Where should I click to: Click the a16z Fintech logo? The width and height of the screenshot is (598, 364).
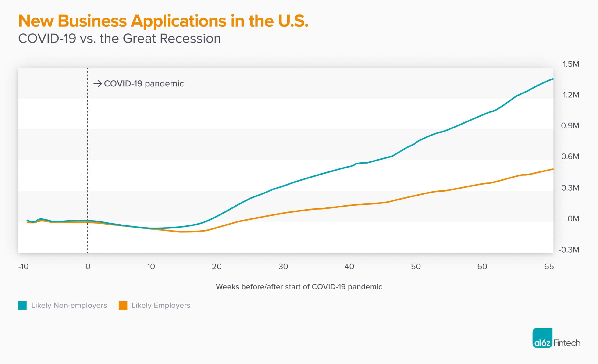coord(556,338)
